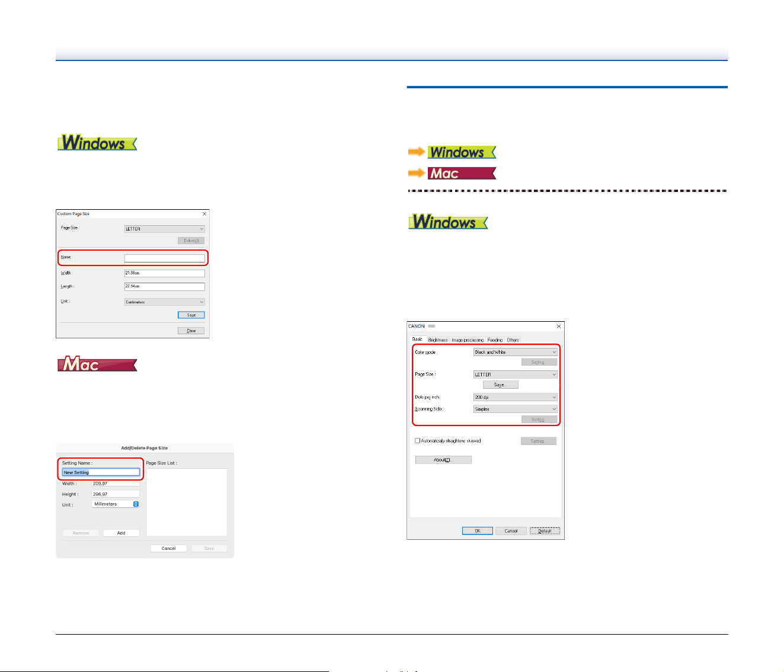Click the Remove button in Add/Delete Page Size

click(x=81, y=533)
